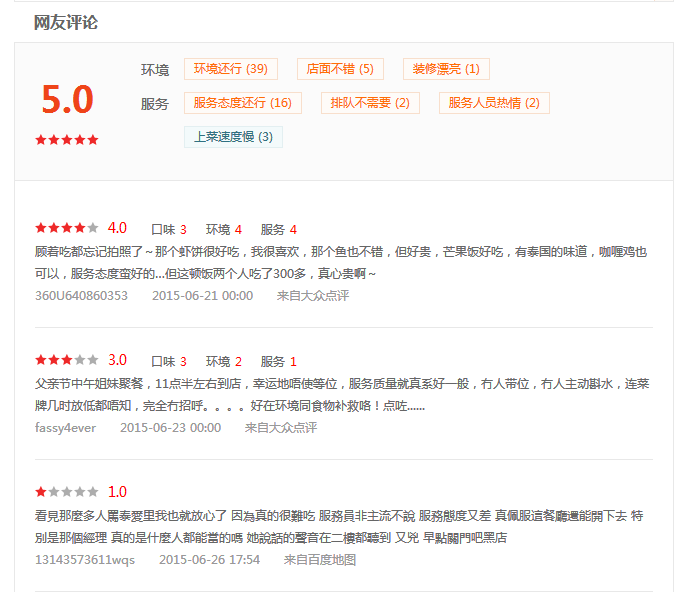The height and width of the screenshot is (592, 689).
Task: Click 服务 1 in the fassy4ever review
Action: tap(279, 361)
